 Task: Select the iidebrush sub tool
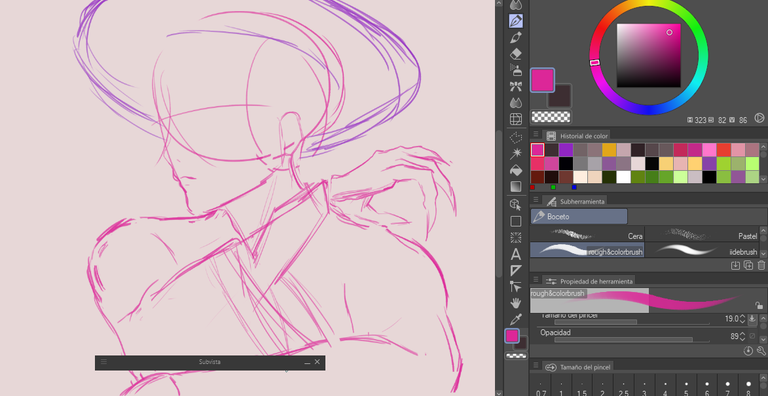coord(702,250)
